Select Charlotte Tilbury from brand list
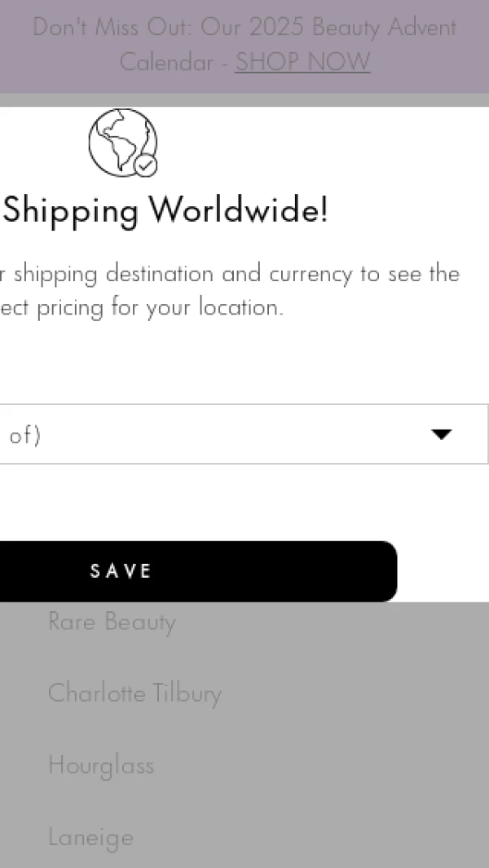Image resolution: width=489 pixels, height=868 pixels. [x=134, y=694]
